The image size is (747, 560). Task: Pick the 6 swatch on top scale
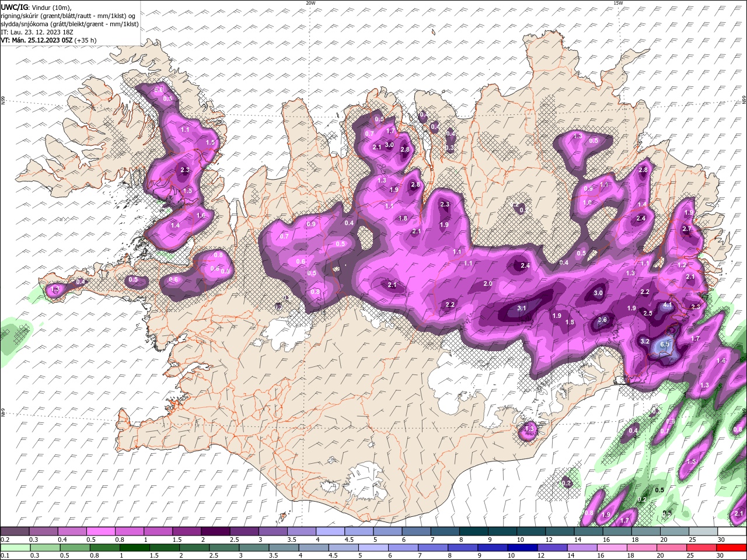[x=416, y=531]
